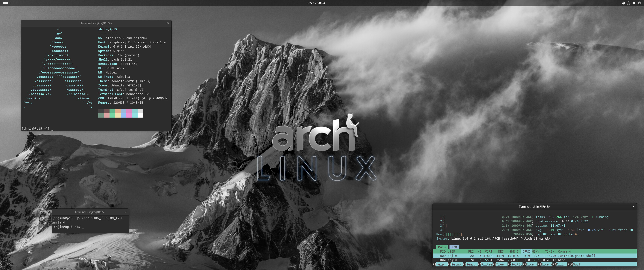Screen dimensions: 644x270
Task: Sort htop by the PRI column header
Action: 471,251
